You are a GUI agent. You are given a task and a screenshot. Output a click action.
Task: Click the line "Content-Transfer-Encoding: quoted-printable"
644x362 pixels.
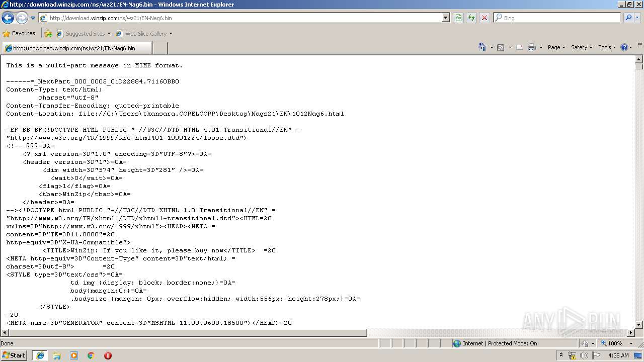click(x=93, y=106)
